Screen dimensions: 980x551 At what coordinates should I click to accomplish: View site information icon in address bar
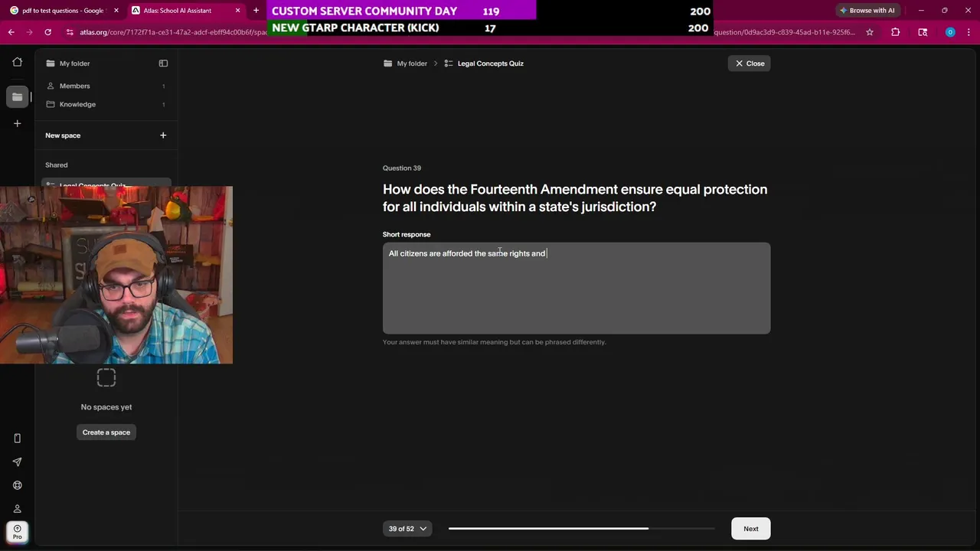click(x=70, y=32)
